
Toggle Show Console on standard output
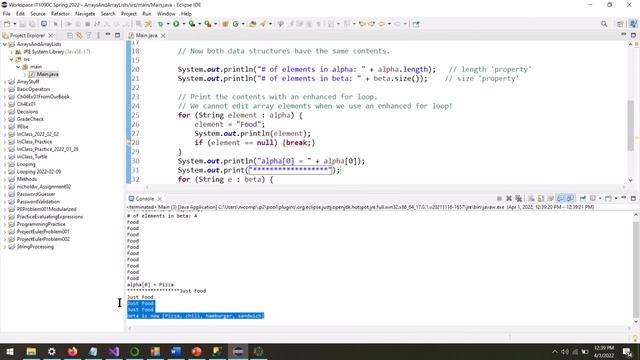(x=560, y=198)
